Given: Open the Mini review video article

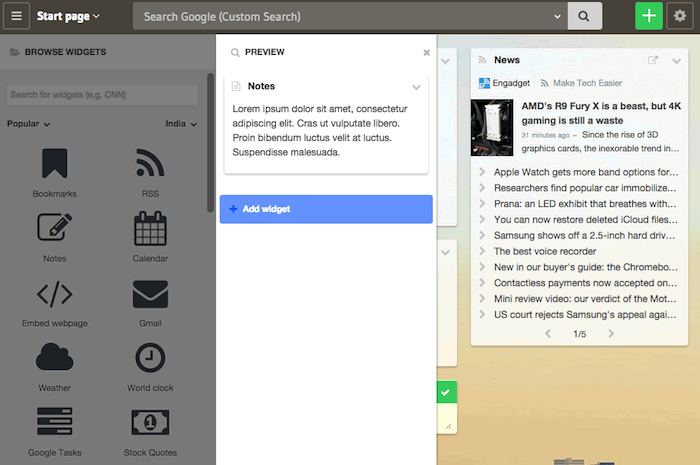Looking at the screenshot, I should coord(585,299).
